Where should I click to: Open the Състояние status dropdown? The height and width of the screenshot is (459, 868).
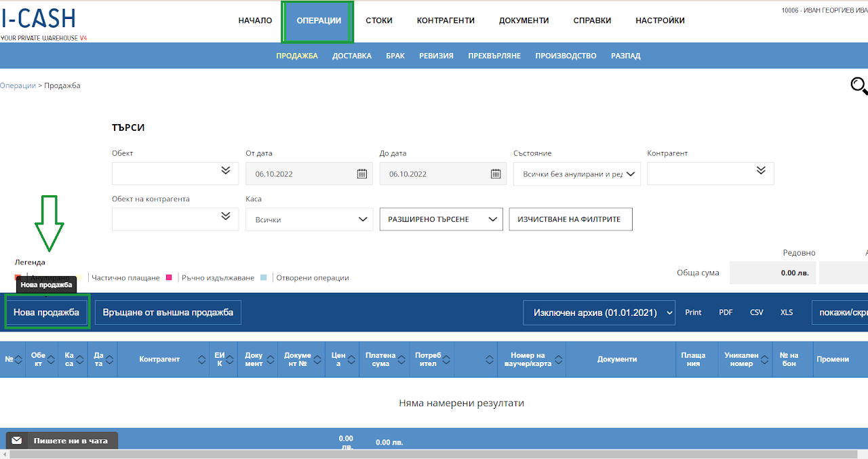tap(577, 174)
